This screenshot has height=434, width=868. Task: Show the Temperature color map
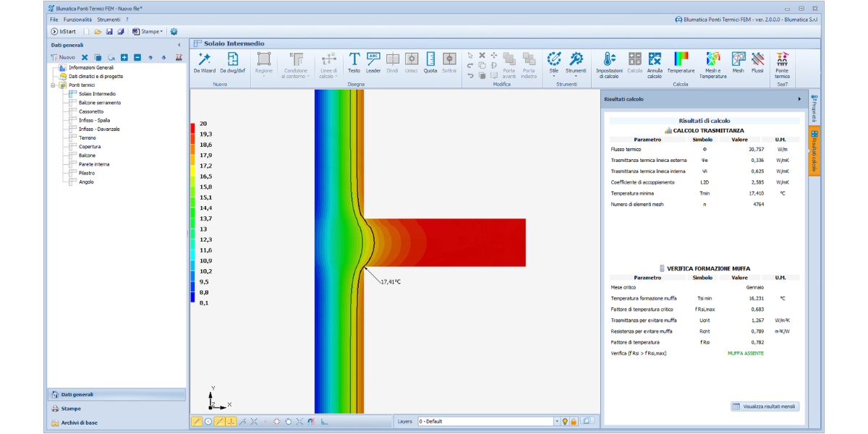681,63
